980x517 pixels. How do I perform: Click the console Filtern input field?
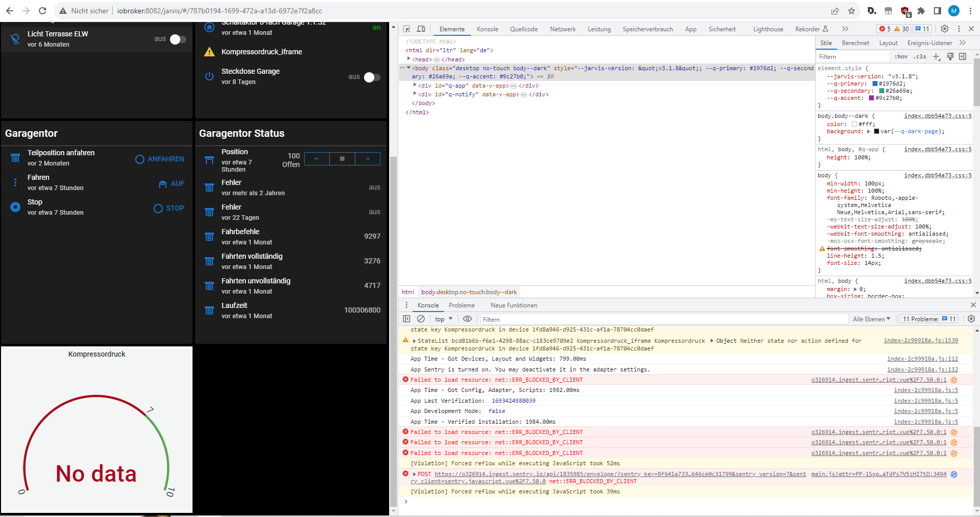(x=664, y=319)
